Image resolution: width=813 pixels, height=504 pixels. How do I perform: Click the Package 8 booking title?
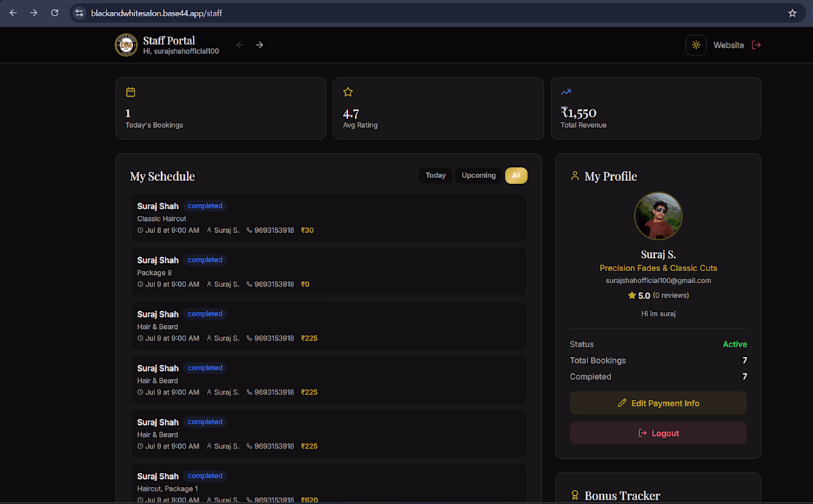coord(154,272)
